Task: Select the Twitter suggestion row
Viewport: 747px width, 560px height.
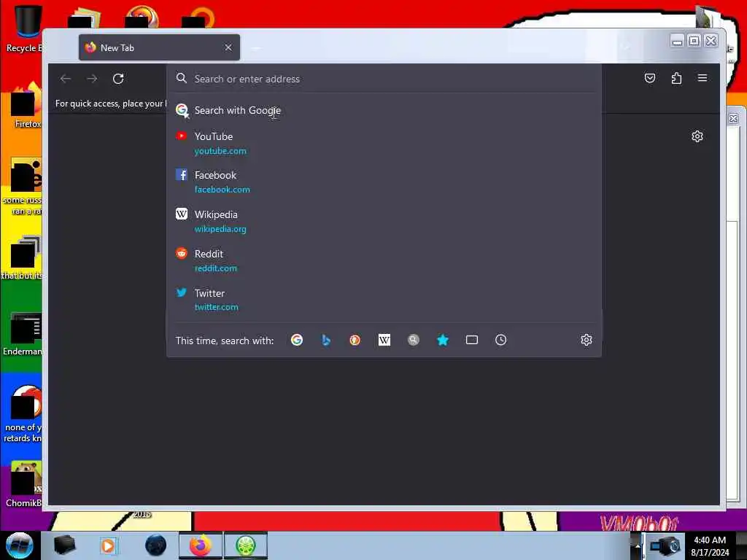Action: click(x=384, y=300)
